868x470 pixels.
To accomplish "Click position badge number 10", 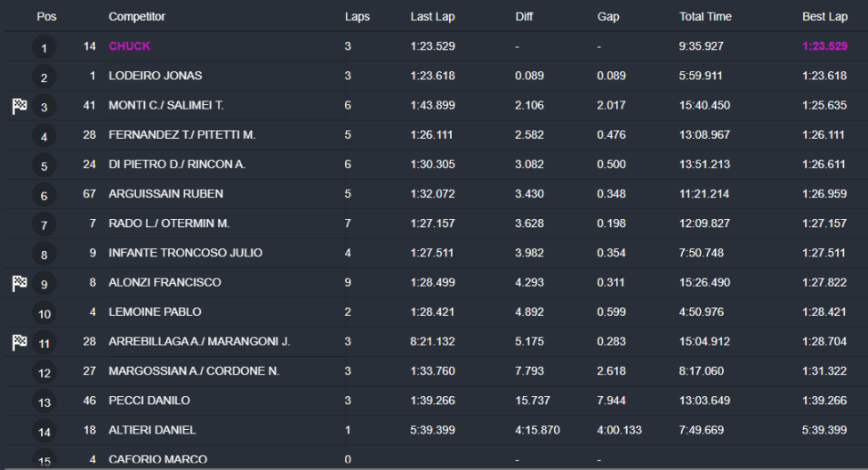I will (x=44, y=313).
